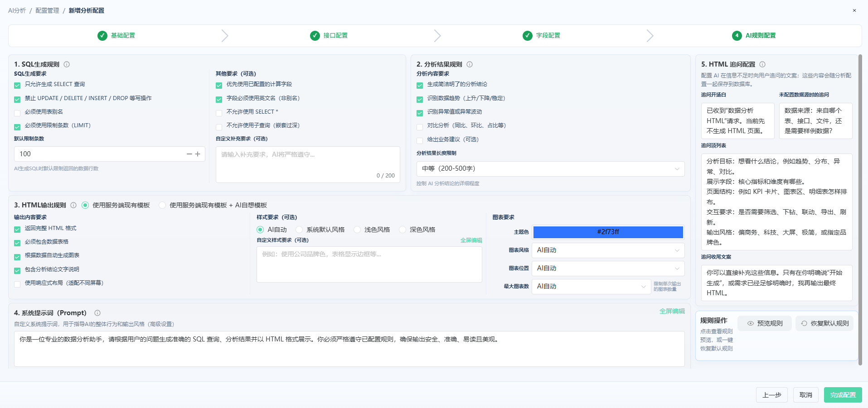Toggle 必须使用限制条数 (LIMIT) checkbox

[17, 127]
